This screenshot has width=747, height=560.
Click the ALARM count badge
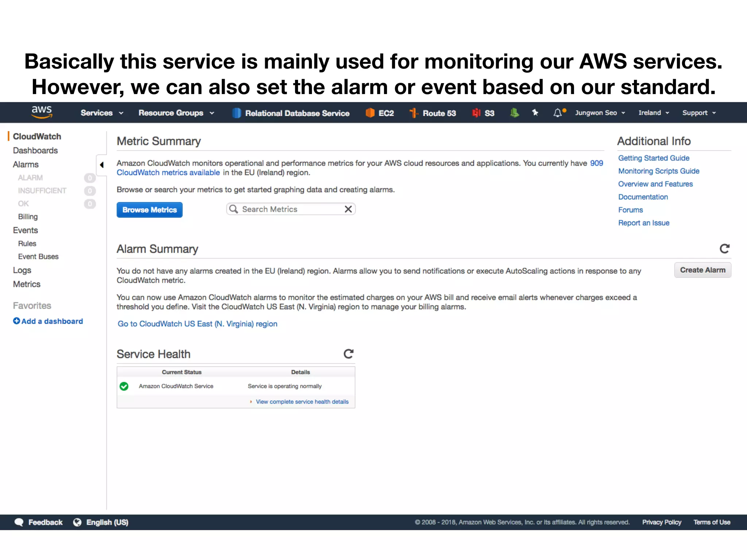tap(90, 178)
